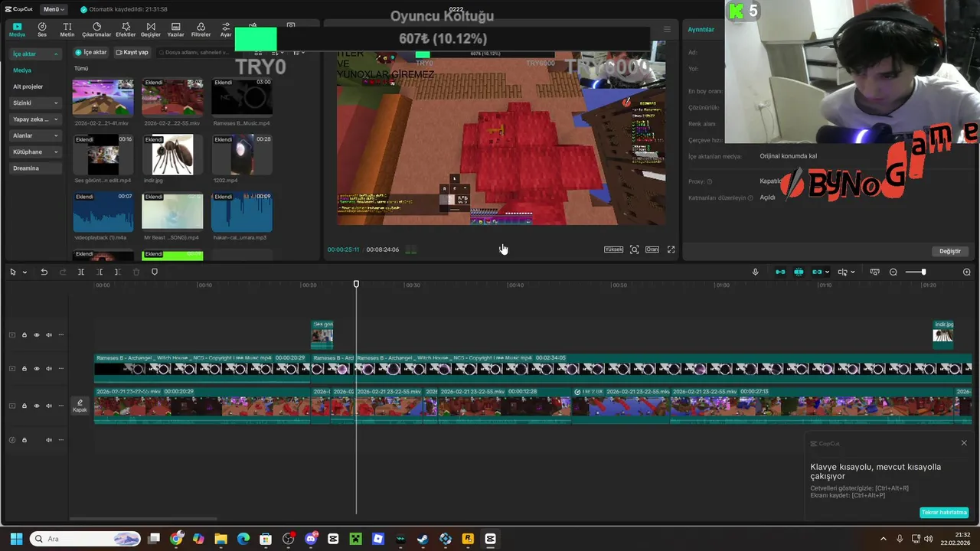Start voiceover recording with microphone icon
This screenshot has height=551, width=980.
[x=755, y=272]
